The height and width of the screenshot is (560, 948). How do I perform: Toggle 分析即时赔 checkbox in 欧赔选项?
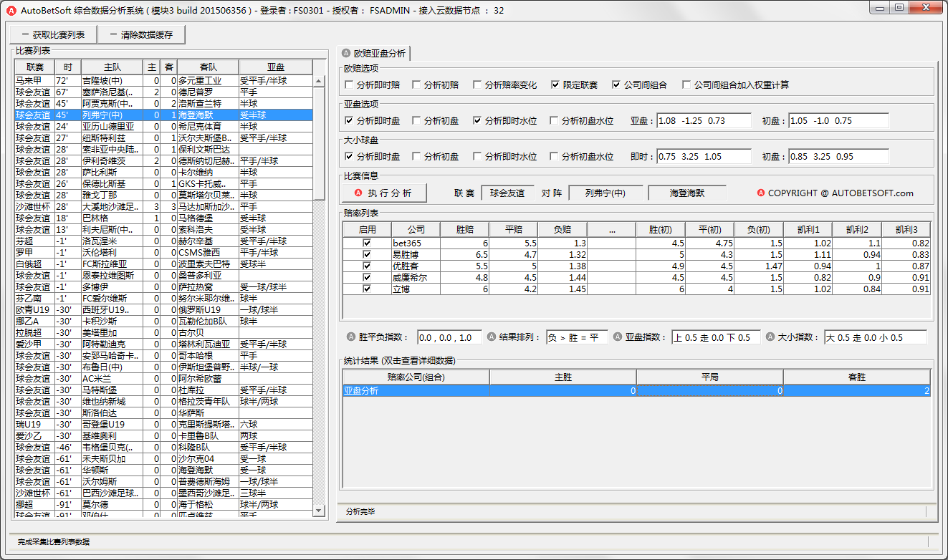point(350,85)
